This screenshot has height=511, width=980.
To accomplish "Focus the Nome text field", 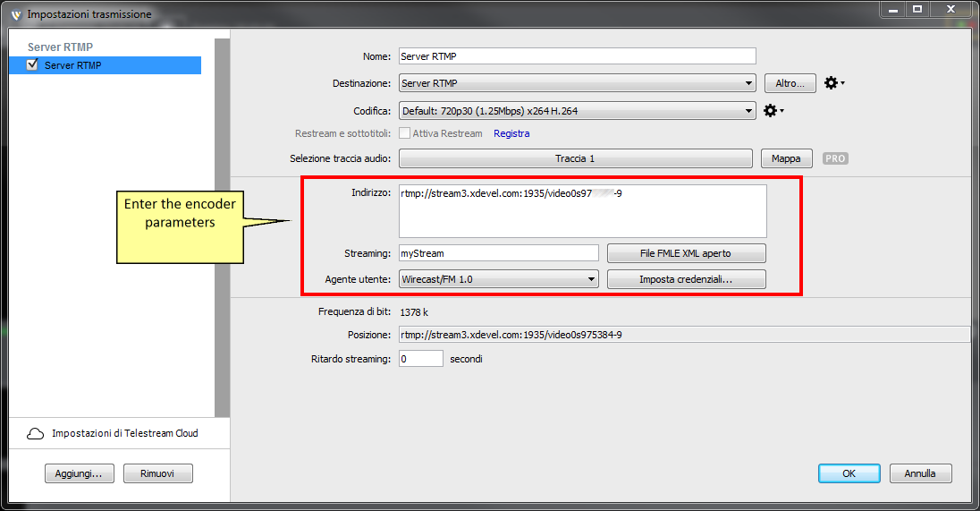I will pyautogui.click(x=577, y=56).
